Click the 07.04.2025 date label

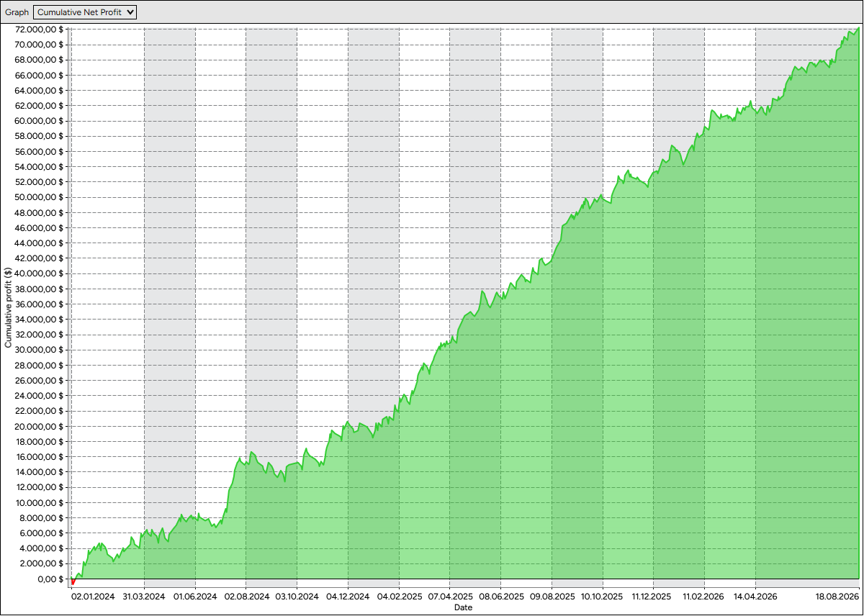pos(450,597)
